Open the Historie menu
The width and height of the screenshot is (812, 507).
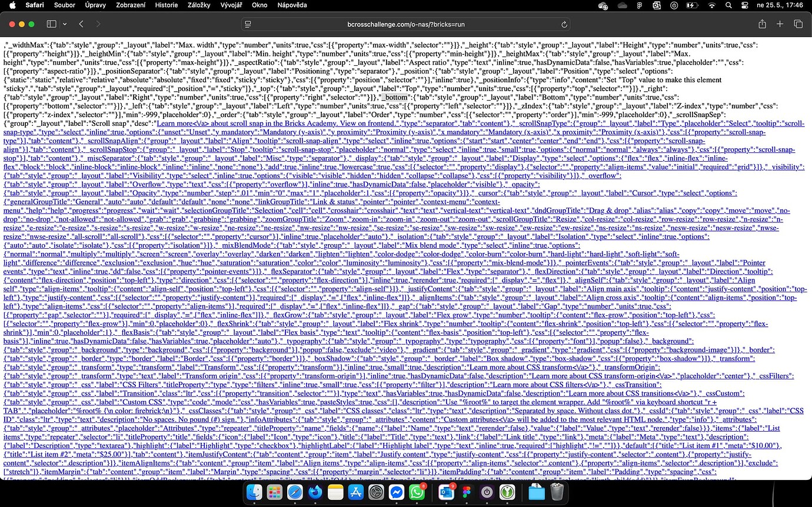pyautogui.click(x=166, y=5)
